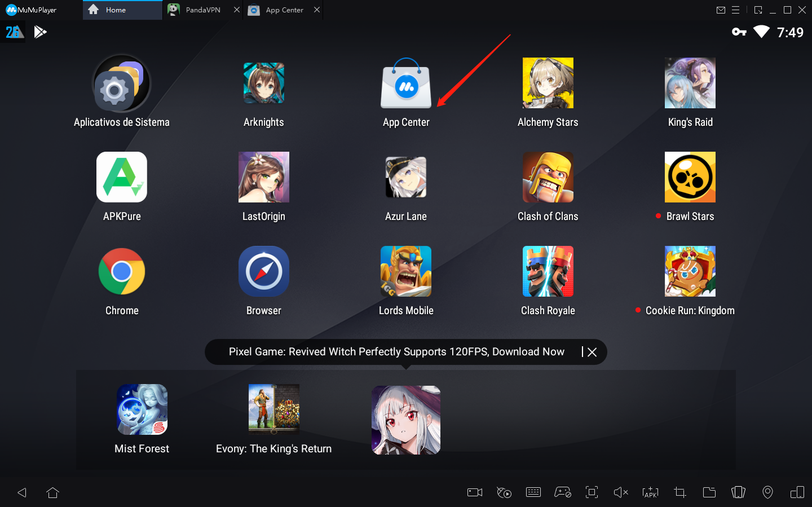This screenshot has width=812, height=507.
Task: Shake the virtual device
Action: [x=738, y=492]
